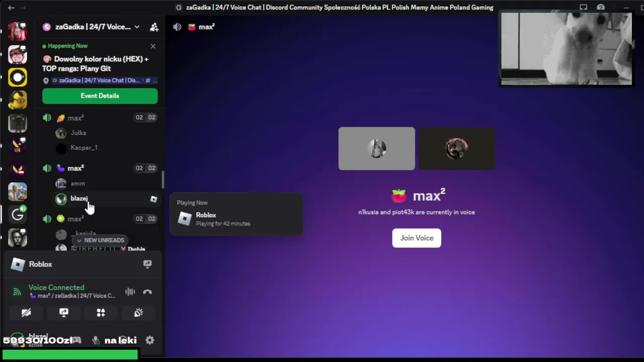Stream Roblox using the screen icon
644x362 pixels.
pos(147,264)
